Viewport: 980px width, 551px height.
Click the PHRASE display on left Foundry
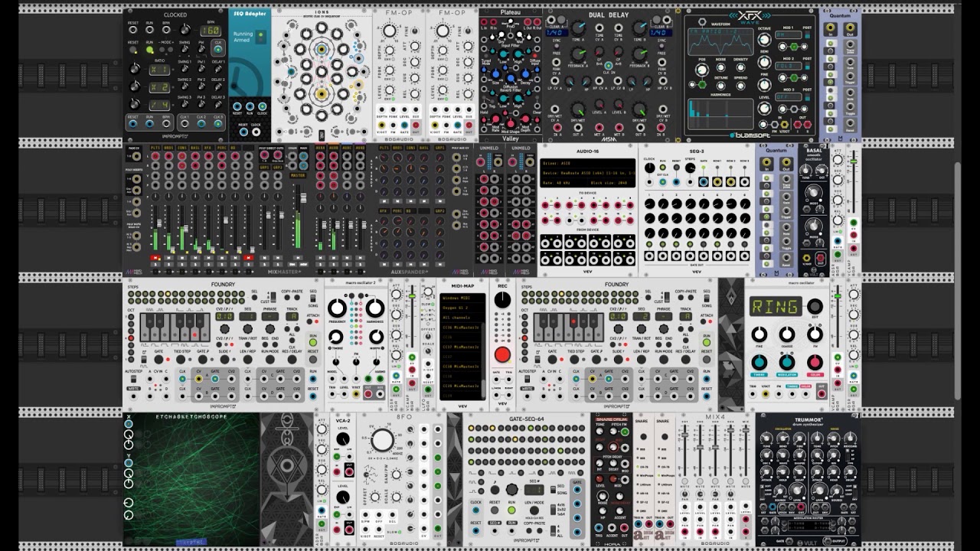pyautogui.click(x=269, y=317)
